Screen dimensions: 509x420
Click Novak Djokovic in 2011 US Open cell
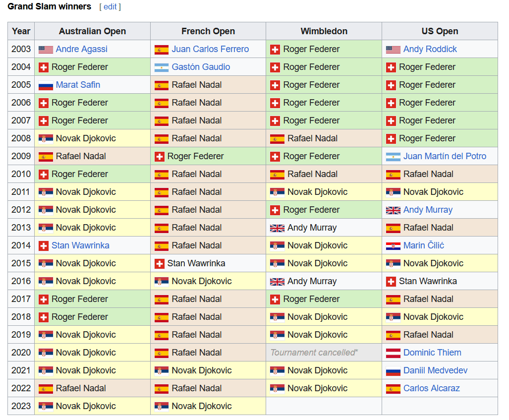[433, 192]
